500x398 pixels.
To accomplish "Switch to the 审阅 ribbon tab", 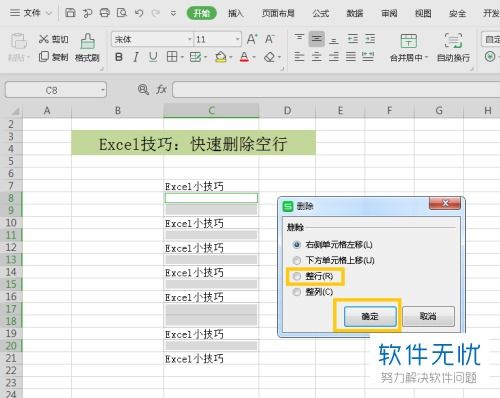I will (x=389, y=13).
